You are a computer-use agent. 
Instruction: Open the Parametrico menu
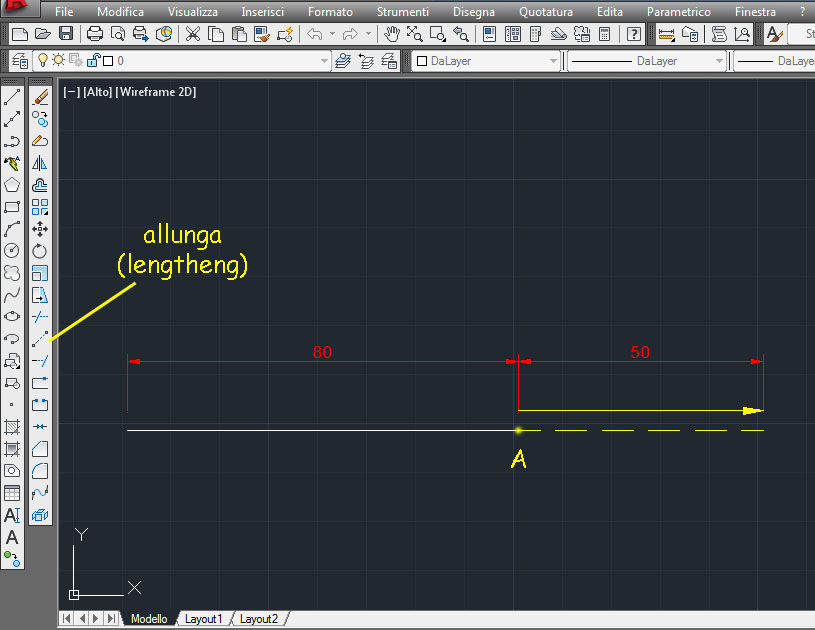coord(678,11)
